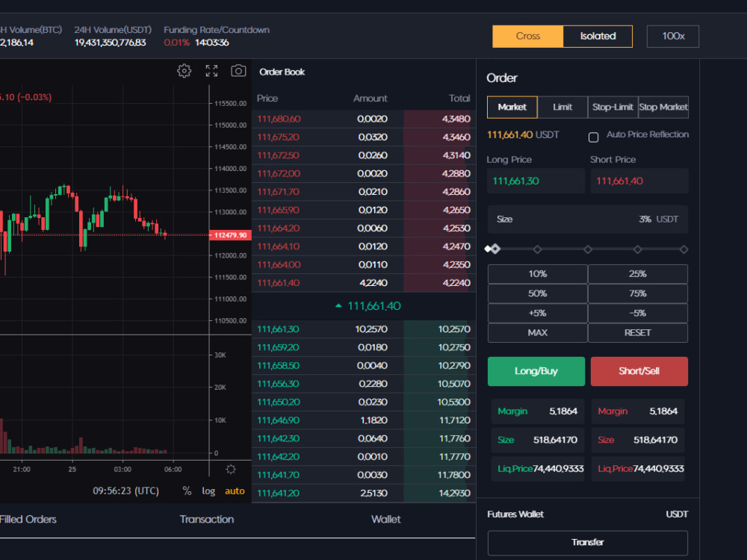Open the Filled Orders tab
This screenshot has height=560, width=747.
point(28,520)
